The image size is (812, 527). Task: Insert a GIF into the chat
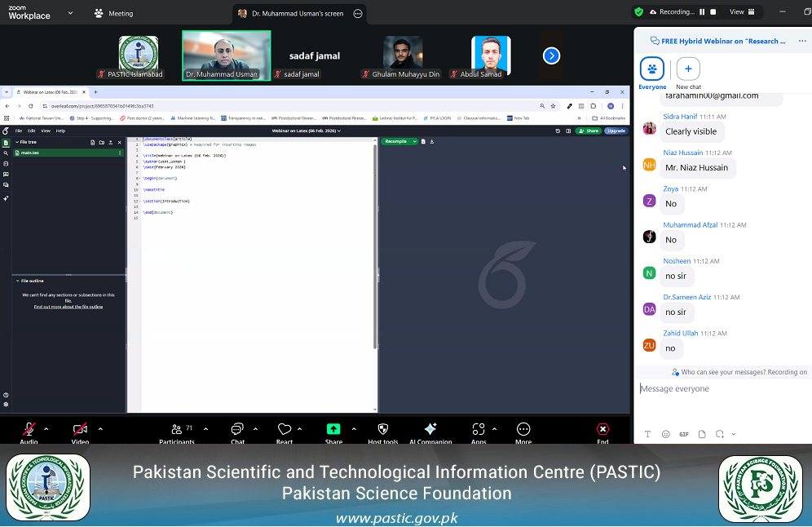[684, 433]
